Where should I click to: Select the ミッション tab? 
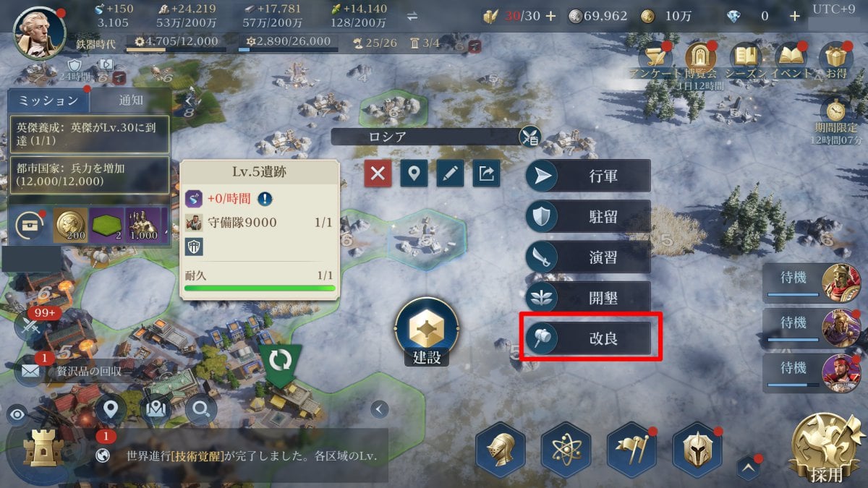(x=48, y=101)
